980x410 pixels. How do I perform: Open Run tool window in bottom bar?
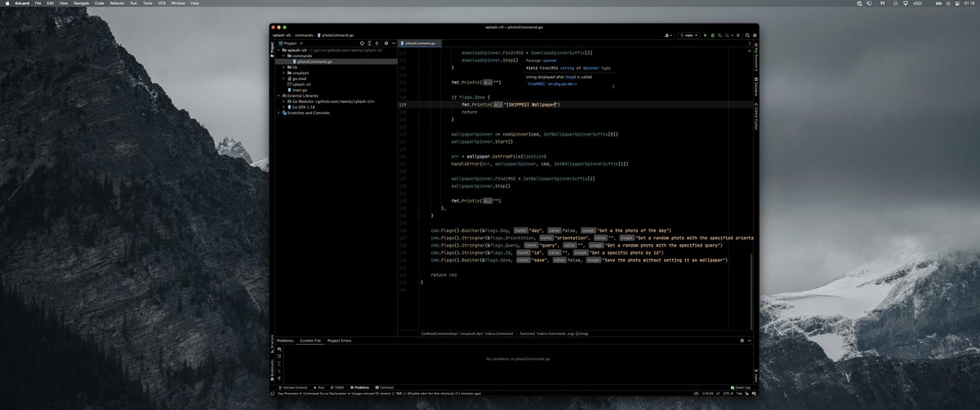click(319, 387)
